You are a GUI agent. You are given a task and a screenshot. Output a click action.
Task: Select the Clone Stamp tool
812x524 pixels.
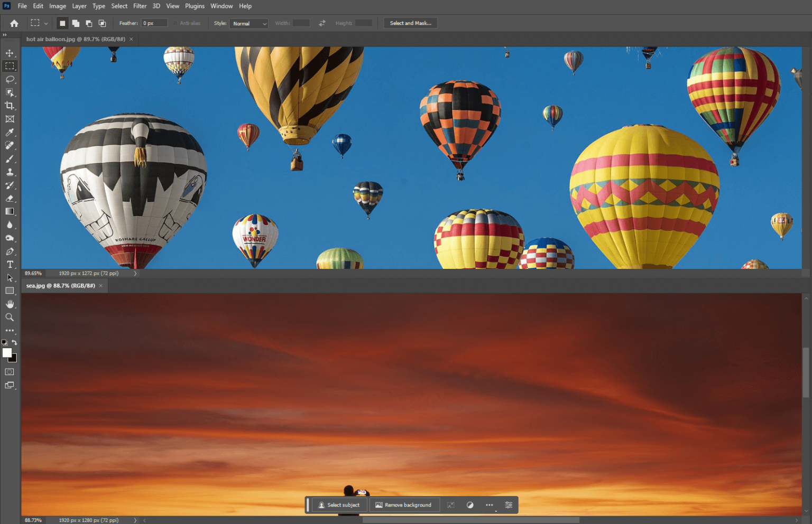click(x=10, y=172)
